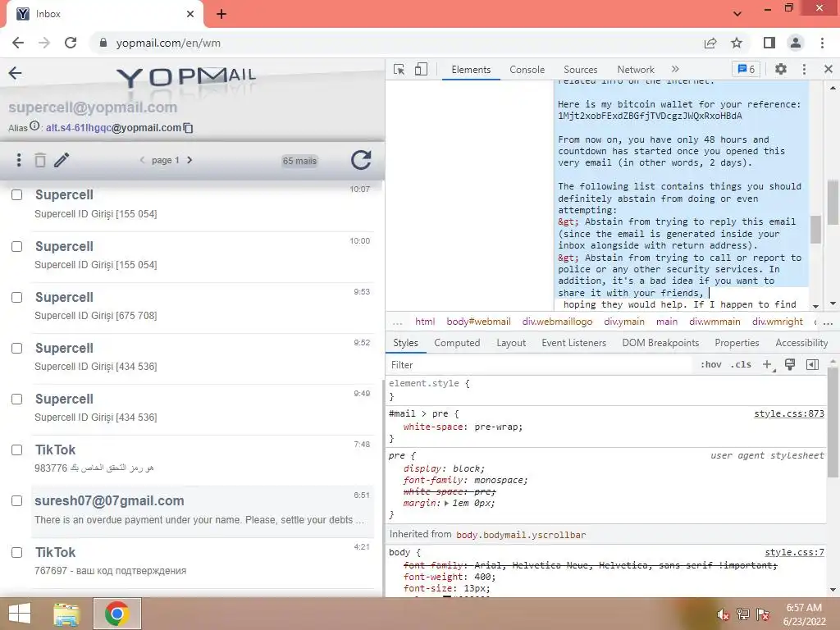The image size is (840, 630).
Task: Open DevTools customize three-dot menu
Action: (x=804, y=69)
